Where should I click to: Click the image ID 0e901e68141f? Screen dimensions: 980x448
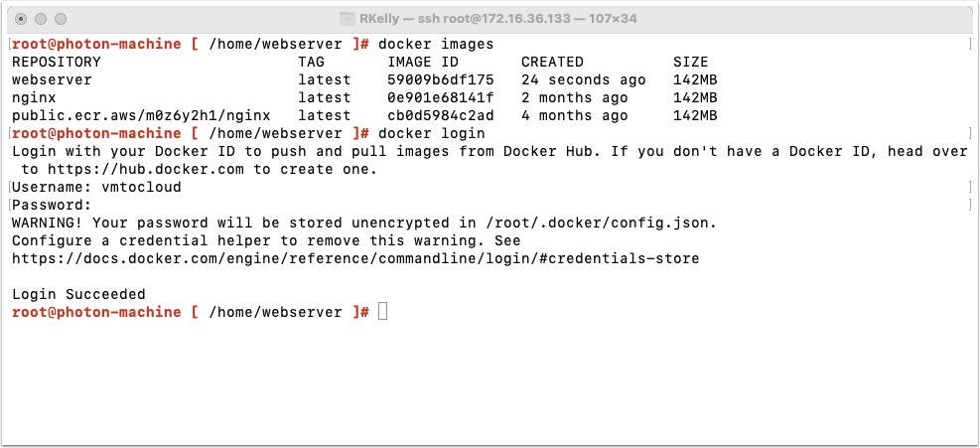441,97
